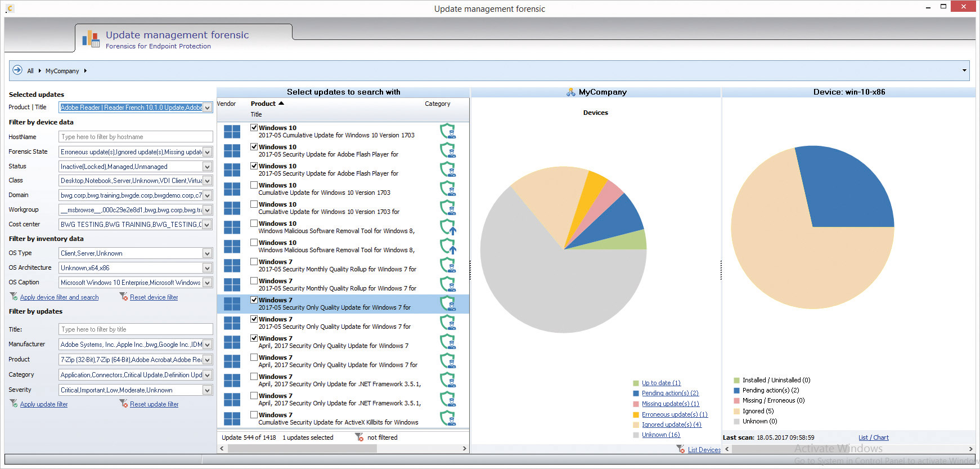Screen dimensions: 980x469
Task: Click the blue Pending action(s) device legend swatch
Action: (x=736, y=390)
